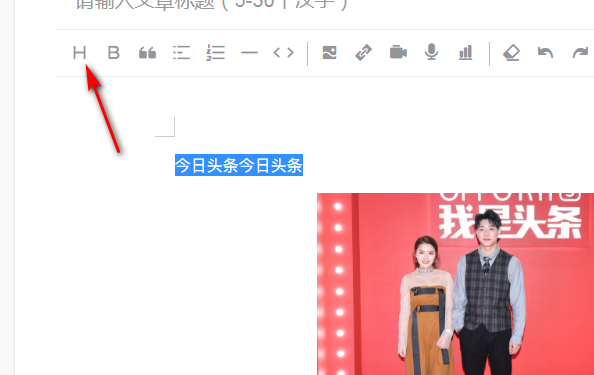The image size is (594, 375).
Task: Insert an image using the picture icon
Action: coord(329,53)
